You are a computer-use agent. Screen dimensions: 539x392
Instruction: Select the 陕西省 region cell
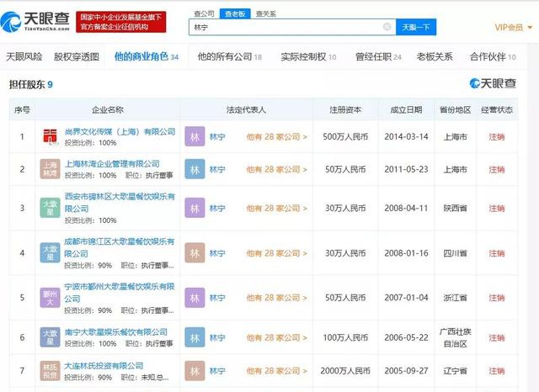tap(455, 209)
